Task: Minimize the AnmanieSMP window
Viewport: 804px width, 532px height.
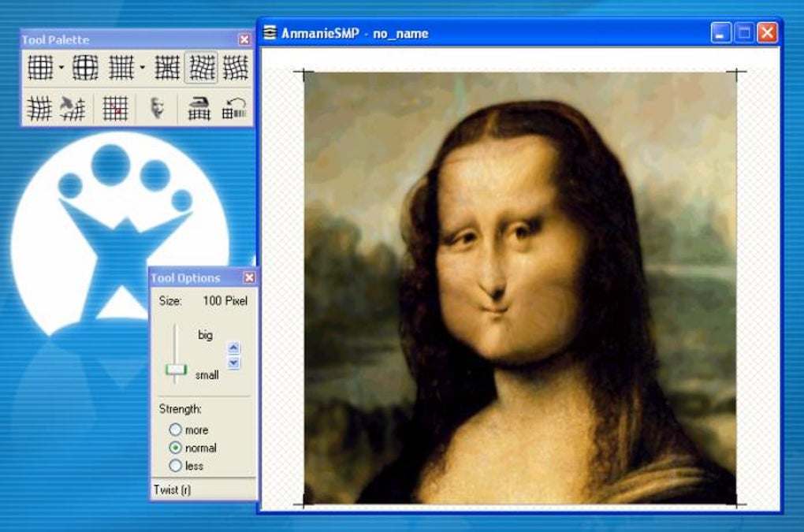Action: pos(721,33)
